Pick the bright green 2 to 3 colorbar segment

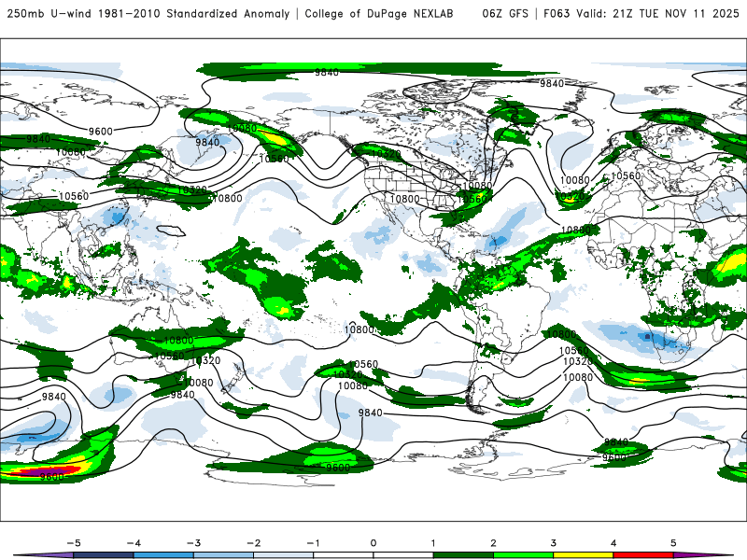click(x=524, y=555)
